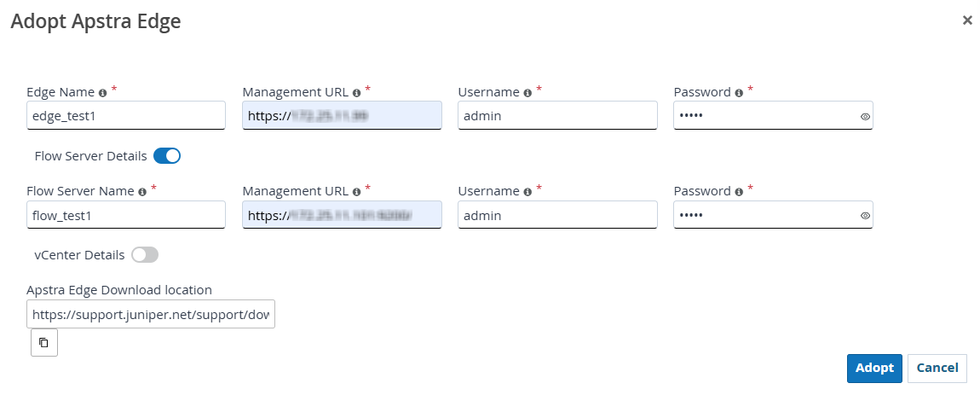Click info icon beside flow server Management URL

356,192
